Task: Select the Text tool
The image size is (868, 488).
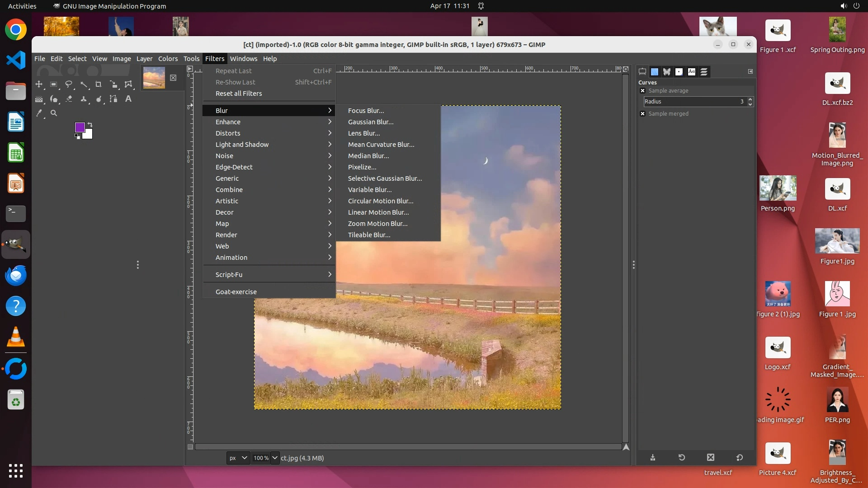Action: pos(128,99)
